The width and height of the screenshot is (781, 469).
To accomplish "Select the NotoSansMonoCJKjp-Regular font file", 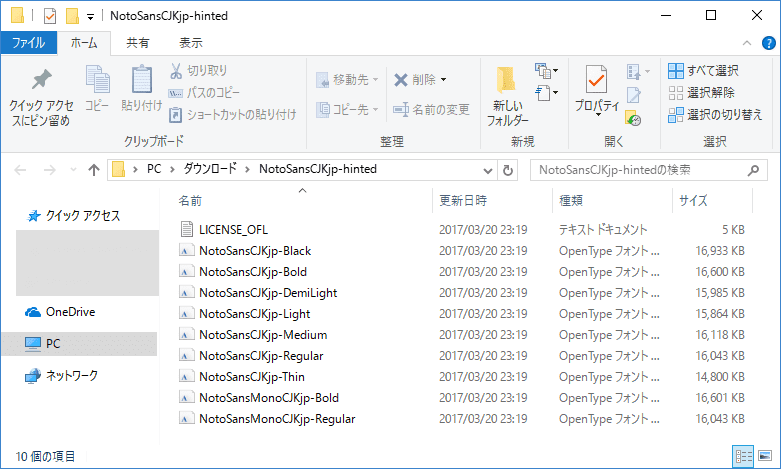I will 267,419.
